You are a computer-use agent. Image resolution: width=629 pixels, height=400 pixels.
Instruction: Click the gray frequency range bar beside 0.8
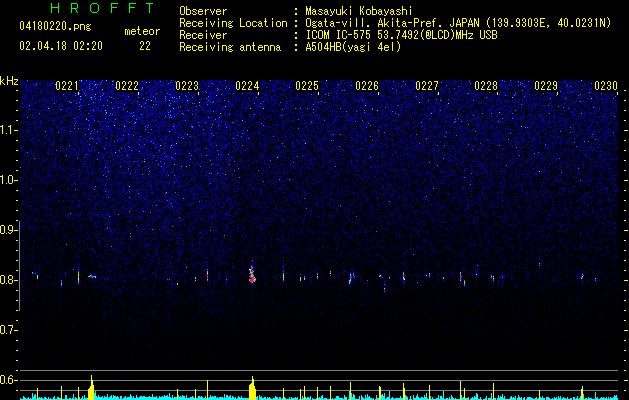click(20, 265)
